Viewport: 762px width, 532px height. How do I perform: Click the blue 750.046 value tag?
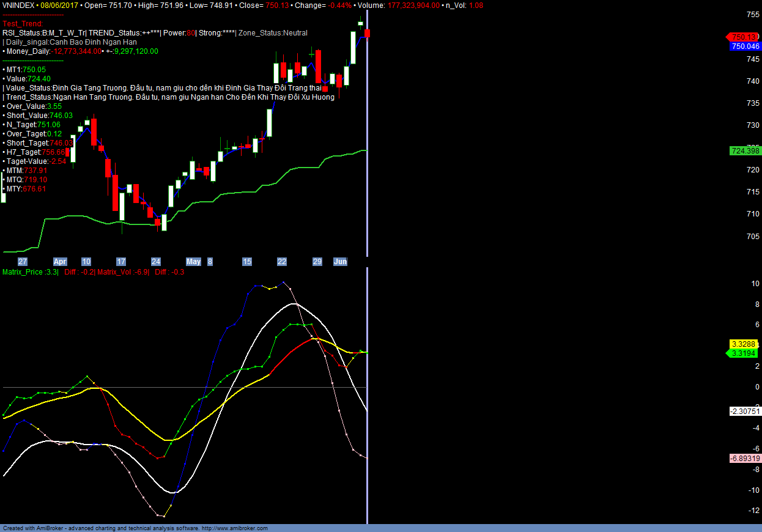[x=744, y=46]
